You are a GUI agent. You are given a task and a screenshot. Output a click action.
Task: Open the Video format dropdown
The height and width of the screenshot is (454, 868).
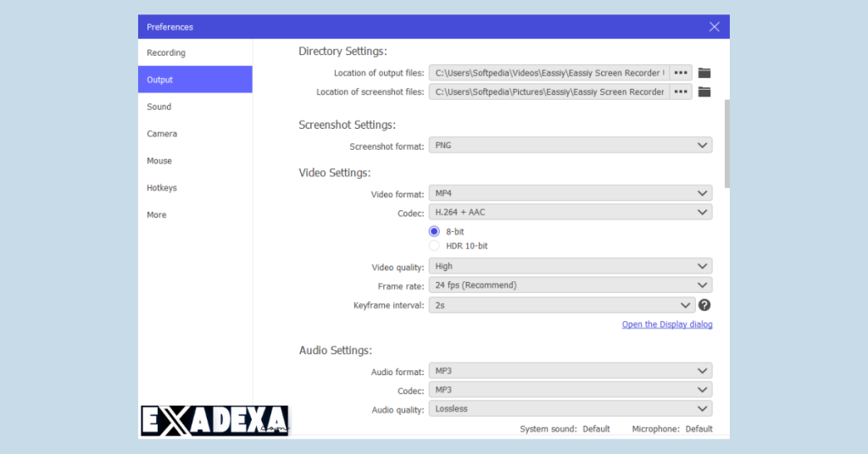coord(570,194)
